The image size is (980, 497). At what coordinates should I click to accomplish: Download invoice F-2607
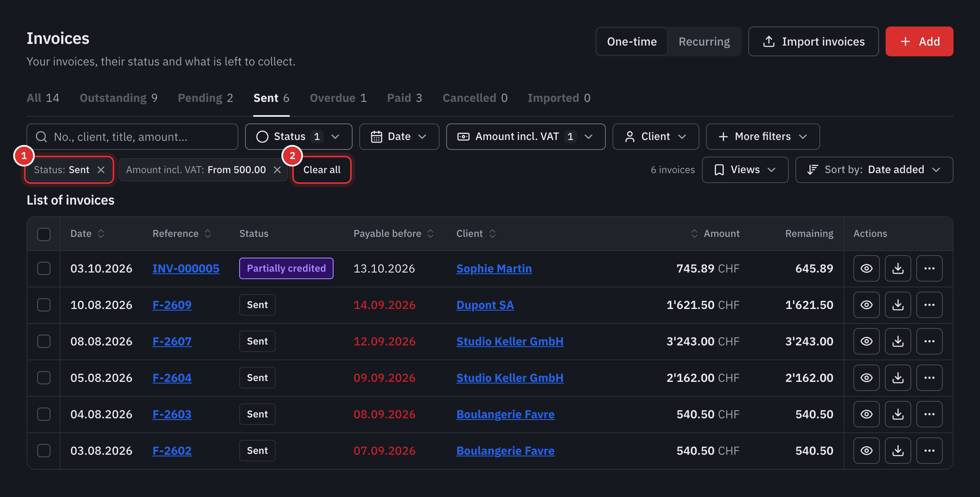(x=898, y=341)
